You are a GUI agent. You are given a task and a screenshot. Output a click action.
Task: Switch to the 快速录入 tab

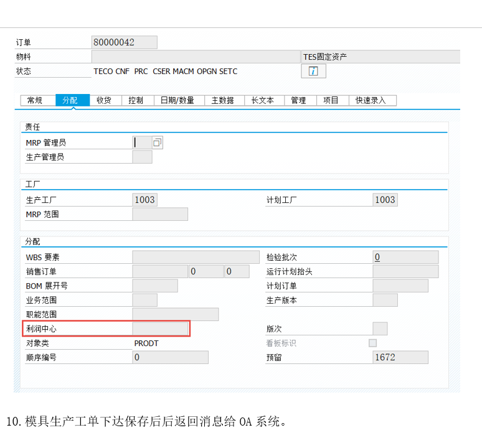[x=372, y=100]
